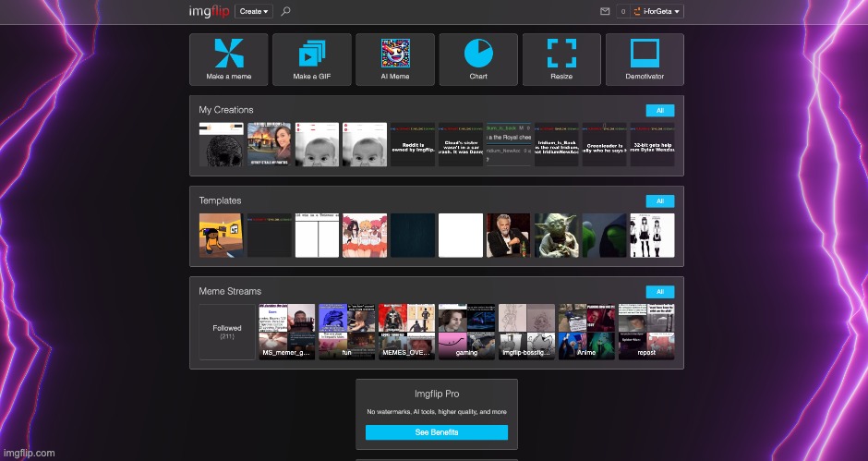Image resolution: width=868 pixels, height=461 pixels.
Task: Click the notification count showing 0
Action: [623, 11]
